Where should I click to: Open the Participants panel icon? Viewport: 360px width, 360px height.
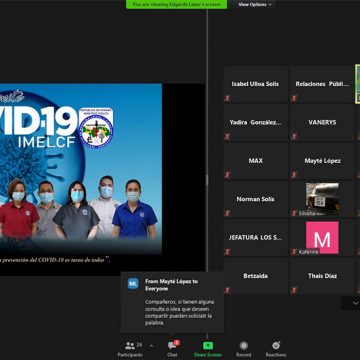point(130,346)
